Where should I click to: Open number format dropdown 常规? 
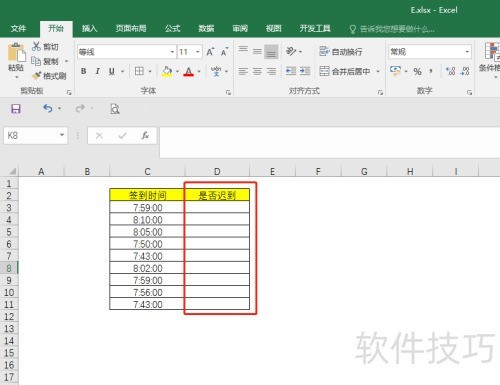(x=467, y=52)
